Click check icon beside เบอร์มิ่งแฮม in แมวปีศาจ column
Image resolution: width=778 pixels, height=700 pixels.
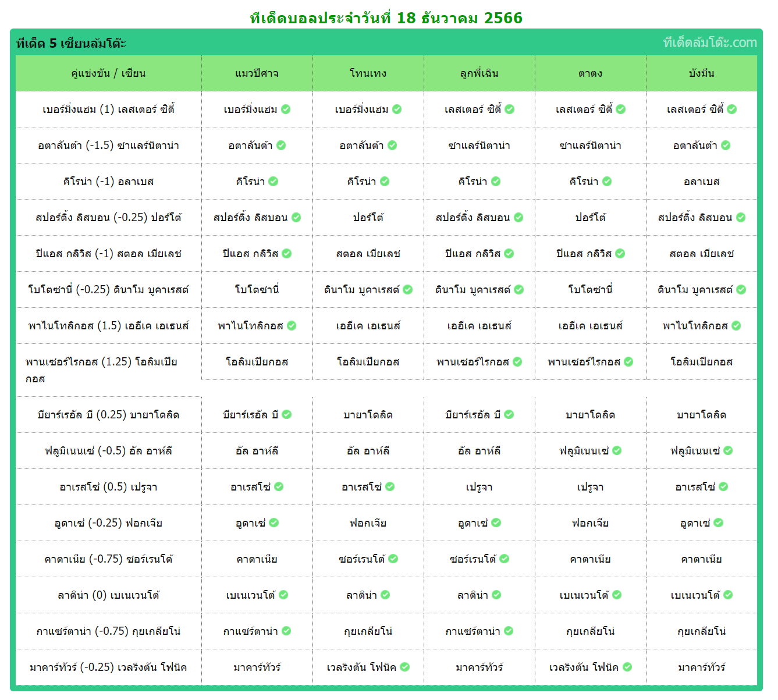point(286,109)
